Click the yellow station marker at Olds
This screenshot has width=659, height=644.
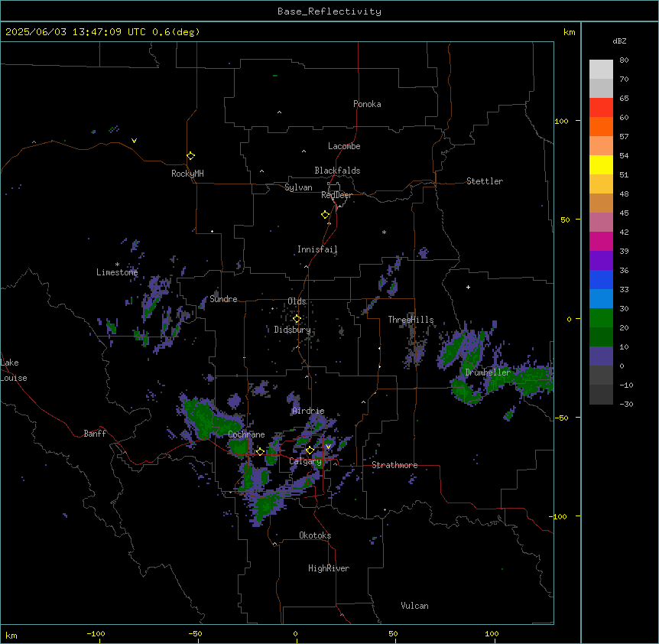(297, 318)
